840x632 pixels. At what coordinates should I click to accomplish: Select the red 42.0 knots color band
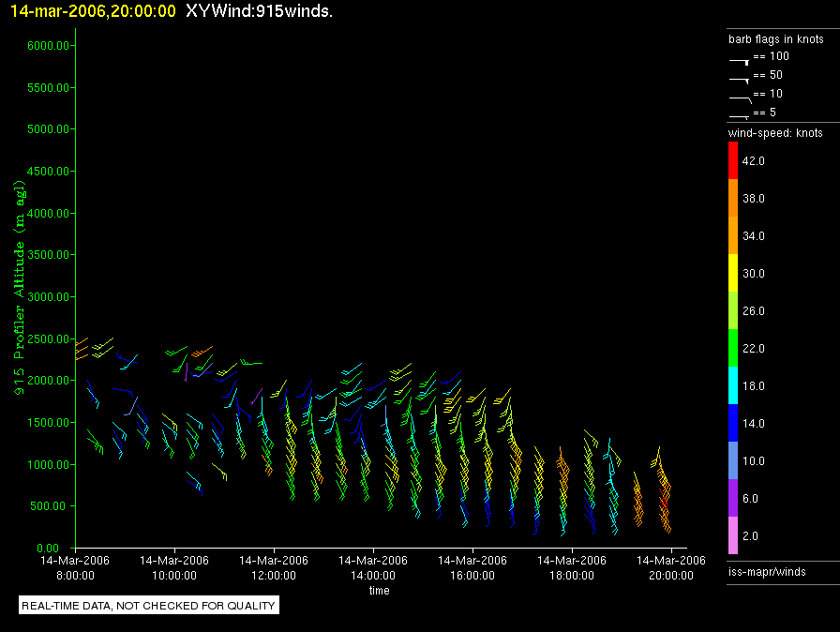[x=733, y=160]
